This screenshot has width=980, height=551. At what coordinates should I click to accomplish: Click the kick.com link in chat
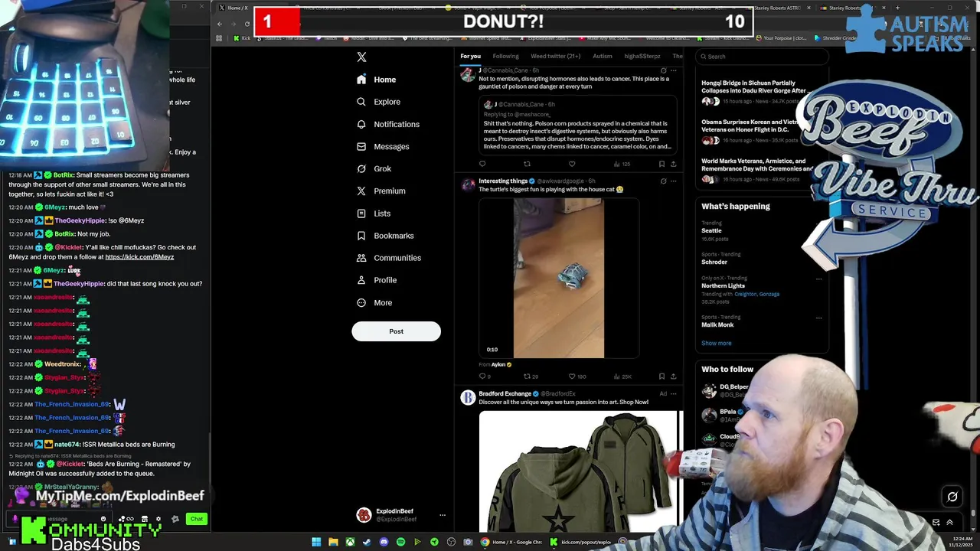139,257
